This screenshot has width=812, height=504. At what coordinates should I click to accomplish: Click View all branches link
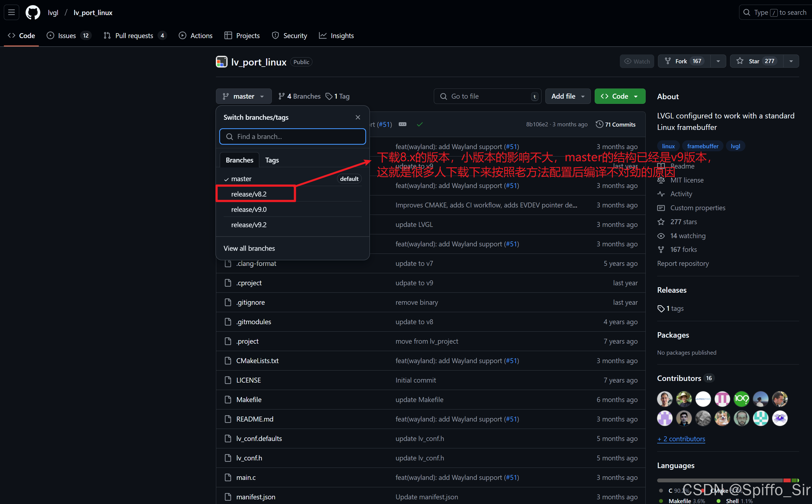tap(249, 248)
